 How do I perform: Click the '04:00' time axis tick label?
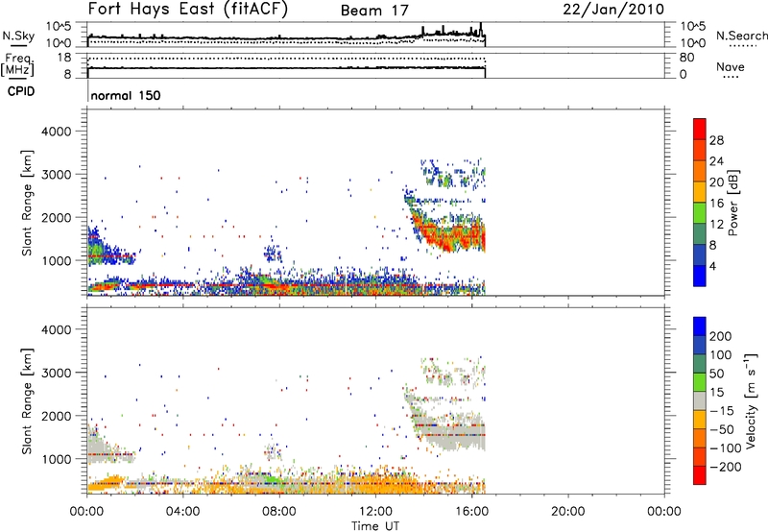182,512
